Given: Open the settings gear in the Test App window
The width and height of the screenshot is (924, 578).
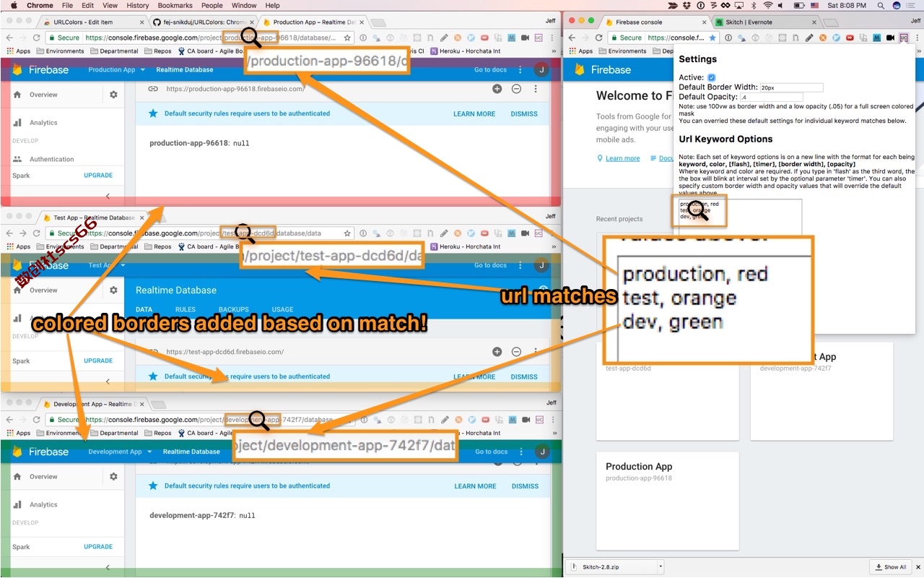Looking at the screenshot, I should pyautogui.click(x=113, y=290).
